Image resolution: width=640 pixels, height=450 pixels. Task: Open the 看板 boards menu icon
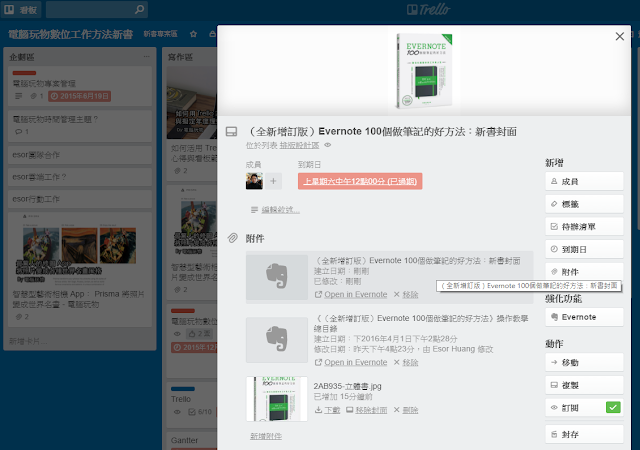9,9
